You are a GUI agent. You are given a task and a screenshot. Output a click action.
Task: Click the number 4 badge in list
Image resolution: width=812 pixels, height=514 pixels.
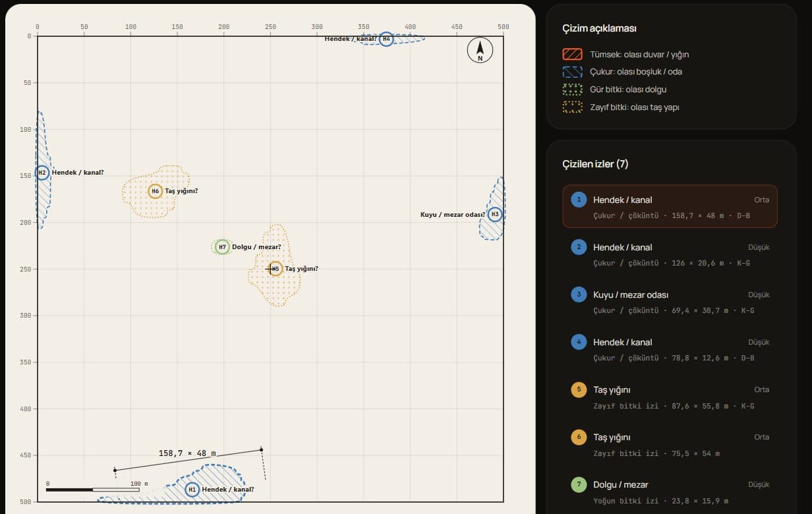pyautogui.click(x=579, y=342)
